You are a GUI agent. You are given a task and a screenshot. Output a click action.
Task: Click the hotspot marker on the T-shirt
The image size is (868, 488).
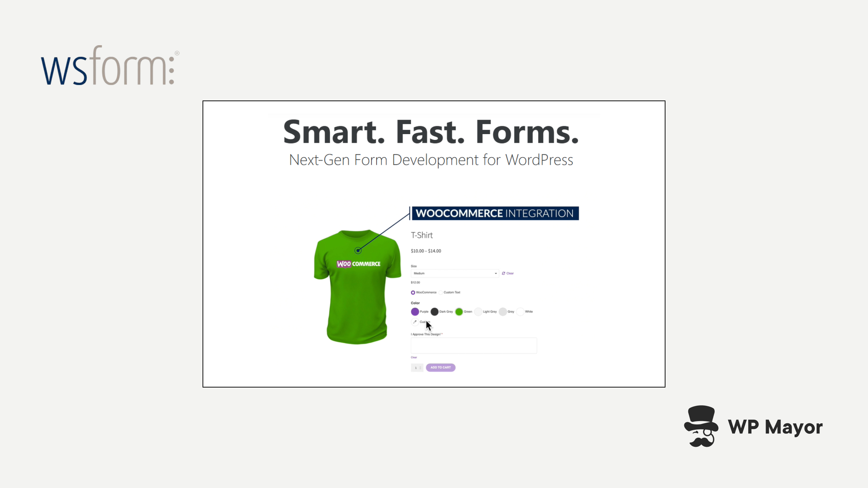pos(358,251)
